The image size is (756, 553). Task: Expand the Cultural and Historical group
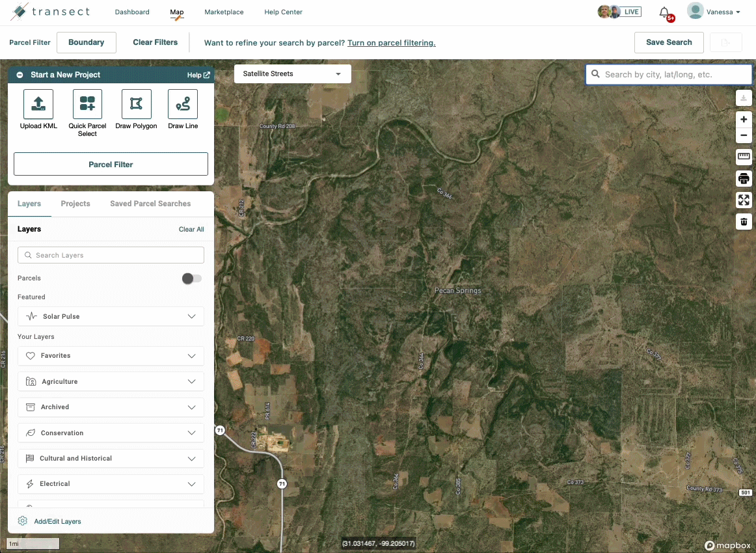(191, 458)
